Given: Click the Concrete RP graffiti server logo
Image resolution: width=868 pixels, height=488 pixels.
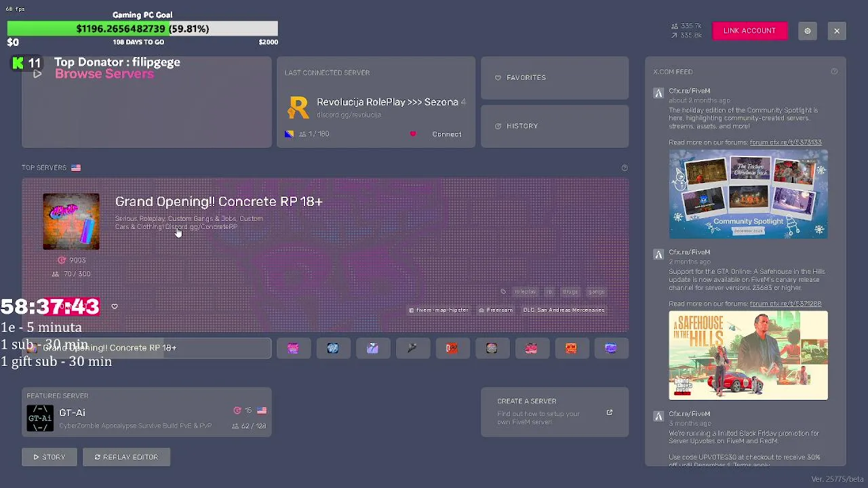Looking at the screenshot, I should [71, 222].
